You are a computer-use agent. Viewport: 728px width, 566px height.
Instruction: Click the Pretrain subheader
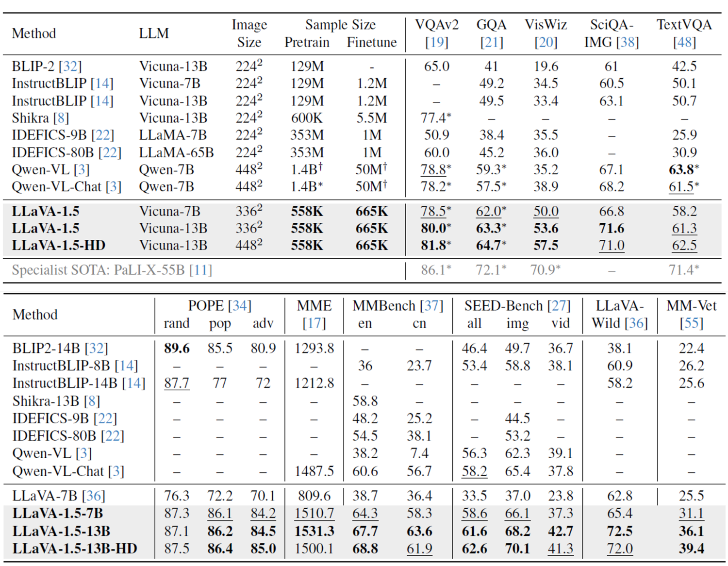[x=307, y=43]
